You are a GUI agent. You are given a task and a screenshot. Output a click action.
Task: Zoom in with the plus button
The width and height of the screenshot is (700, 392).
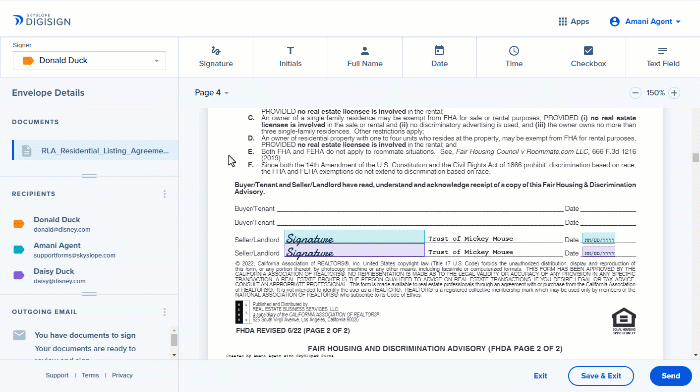click(x=674, y=93)
